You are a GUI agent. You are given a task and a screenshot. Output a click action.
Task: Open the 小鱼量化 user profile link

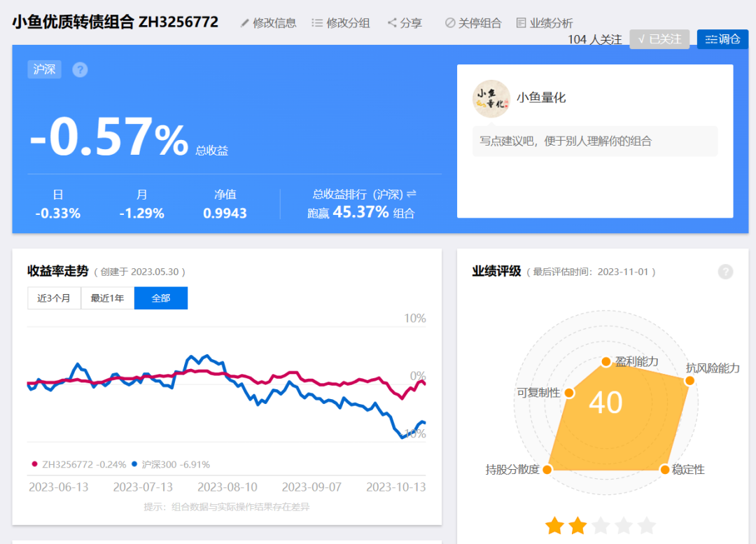coord(541,98)
